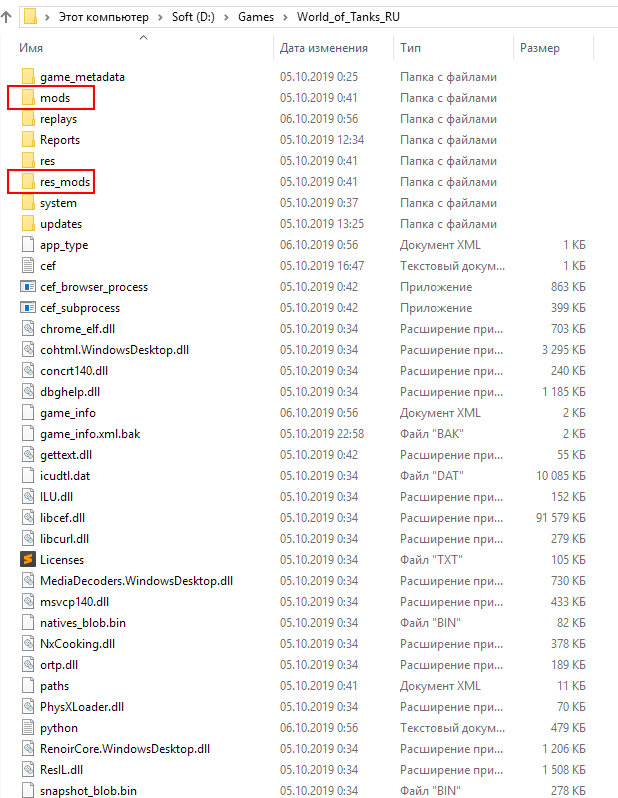Click date 05.10.2019 16:47

[322, 266]
